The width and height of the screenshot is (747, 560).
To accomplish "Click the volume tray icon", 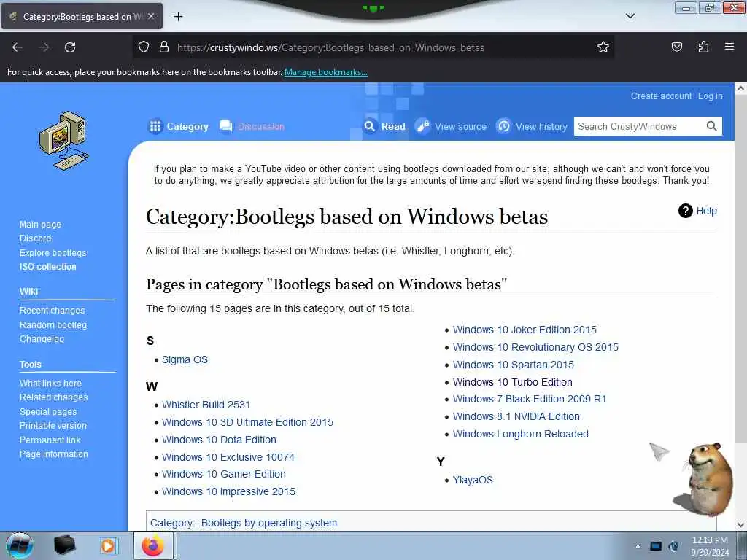I will [x=673, y=546].
